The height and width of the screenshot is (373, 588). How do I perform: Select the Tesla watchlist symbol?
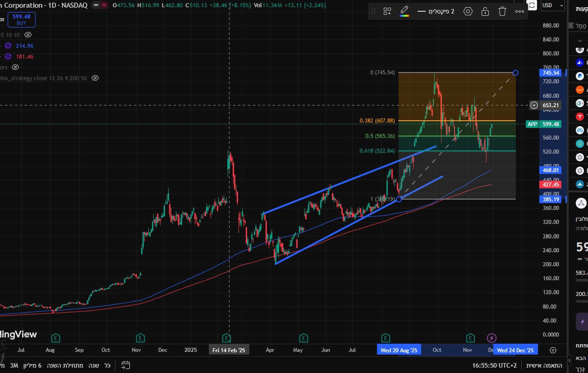pyautogui.click(x=580, y=117)
